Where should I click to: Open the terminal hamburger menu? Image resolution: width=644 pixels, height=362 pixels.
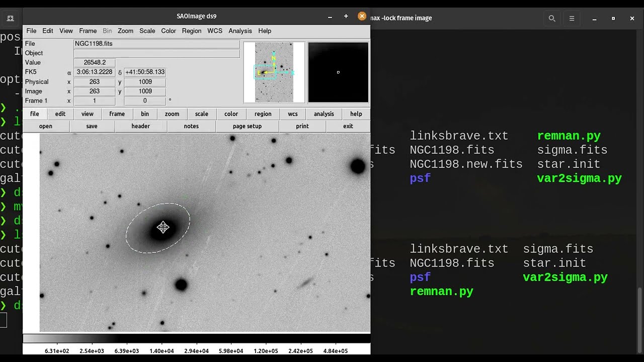572,18
